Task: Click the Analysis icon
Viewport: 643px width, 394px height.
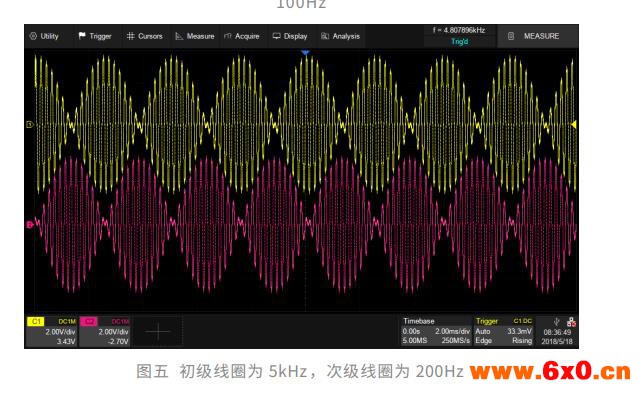Action: click(x=325, y=36)
